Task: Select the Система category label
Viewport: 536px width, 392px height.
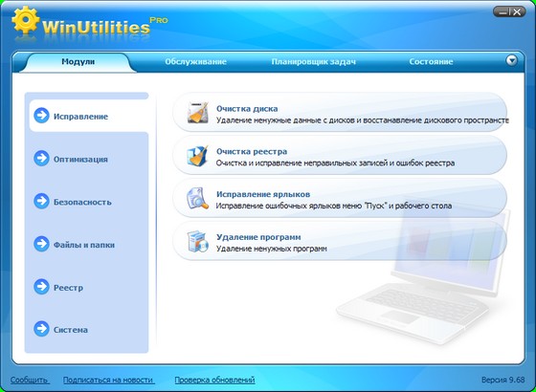Action: 71,330
